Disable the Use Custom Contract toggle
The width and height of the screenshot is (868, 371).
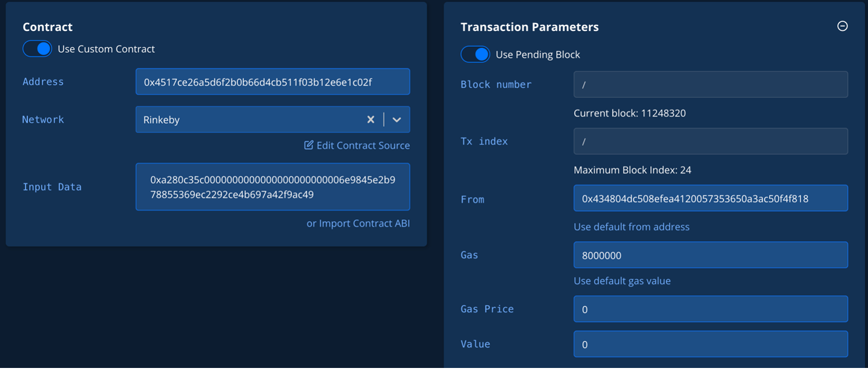[x=37, y=48]
